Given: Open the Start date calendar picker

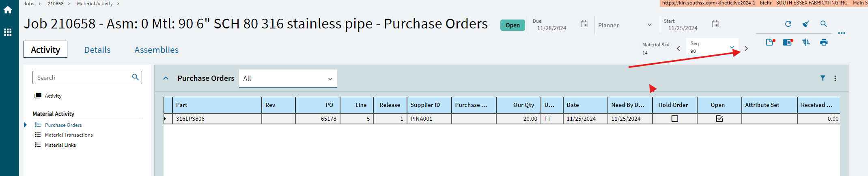Looking at the screenshot, I should [x=715, y=24].
